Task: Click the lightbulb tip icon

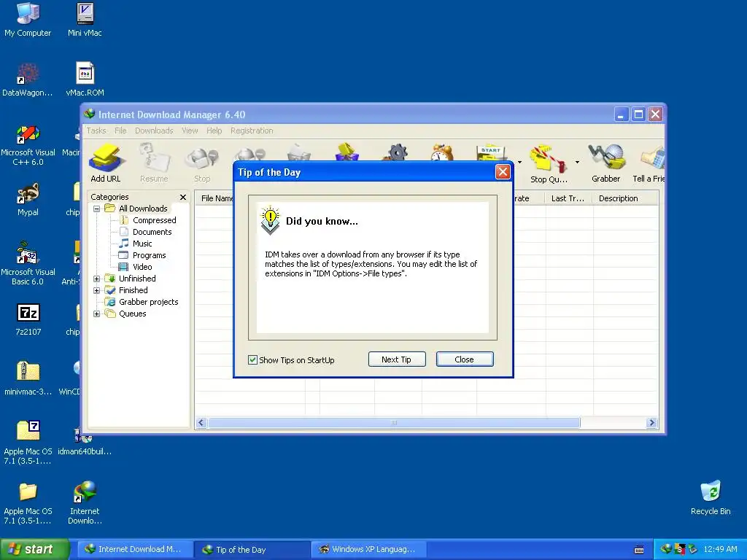Action: coord(270,220)
